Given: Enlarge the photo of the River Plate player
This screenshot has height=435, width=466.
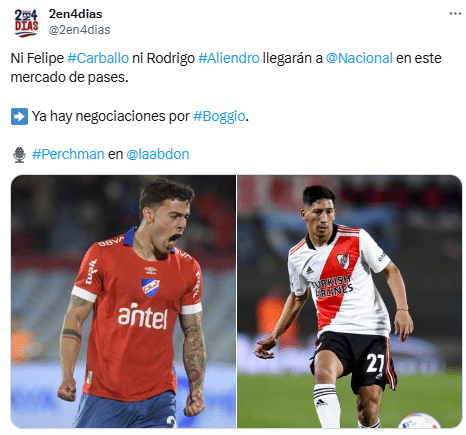Looking at the screenshot, I should coord(349,301).
